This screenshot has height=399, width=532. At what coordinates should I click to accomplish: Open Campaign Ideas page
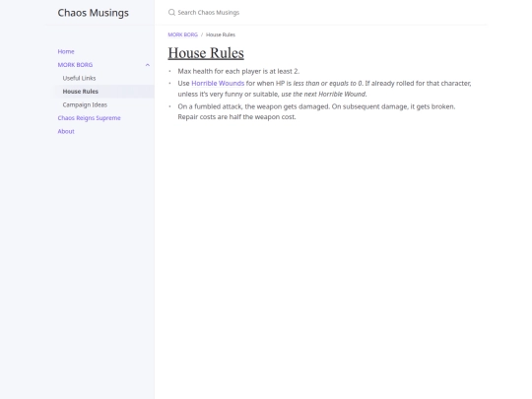(x=85, y=104)
